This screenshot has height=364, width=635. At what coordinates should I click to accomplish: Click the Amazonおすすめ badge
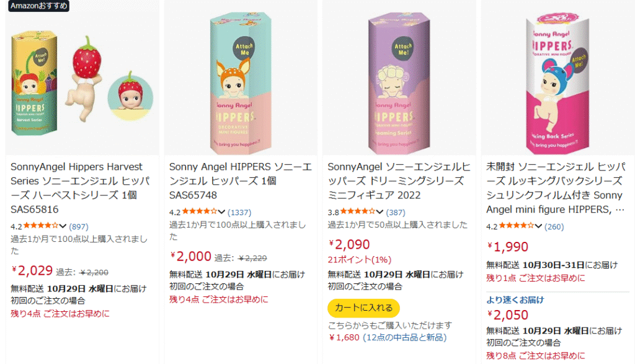coord(39,6)
